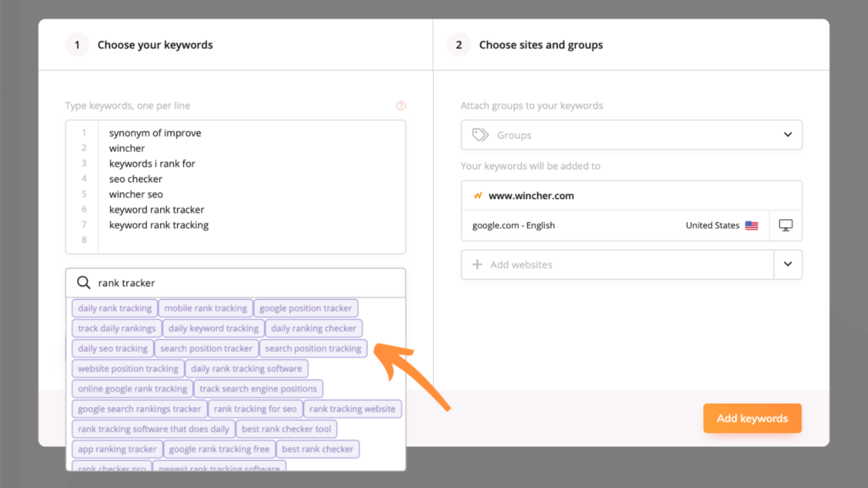Pick the 'google position tracker' suggestion tag
The image size is (868, 488).
point(305,308)
